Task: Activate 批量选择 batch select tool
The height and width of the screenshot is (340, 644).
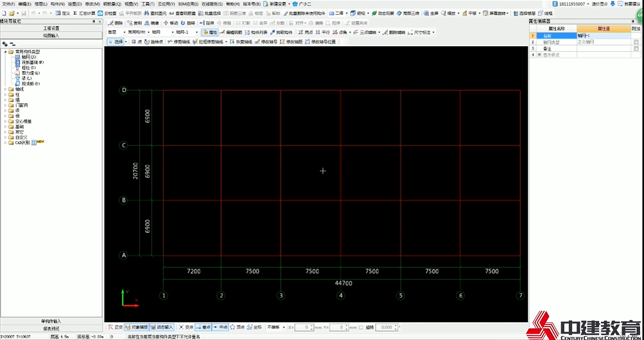Action: (x=209, y=13)
